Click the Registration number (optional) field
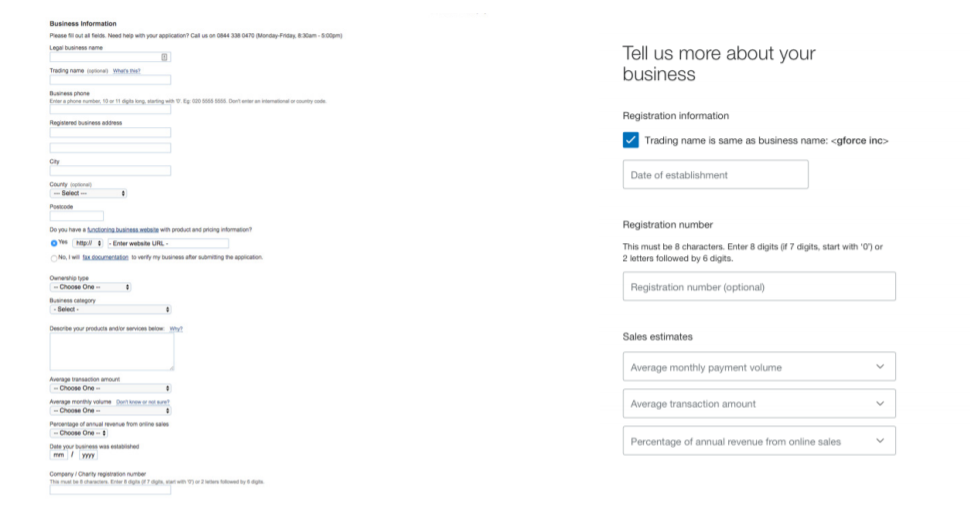 point(758,287)
